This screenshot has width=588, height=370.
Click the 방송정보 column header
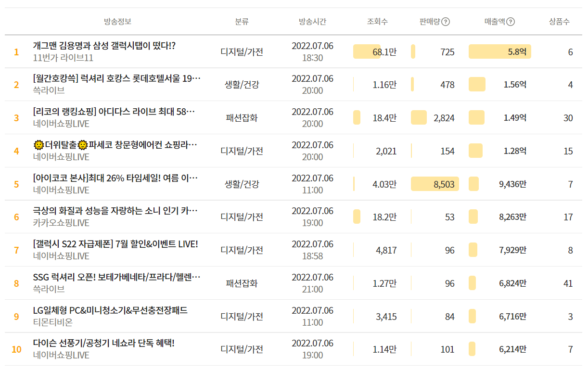point(117,22)
